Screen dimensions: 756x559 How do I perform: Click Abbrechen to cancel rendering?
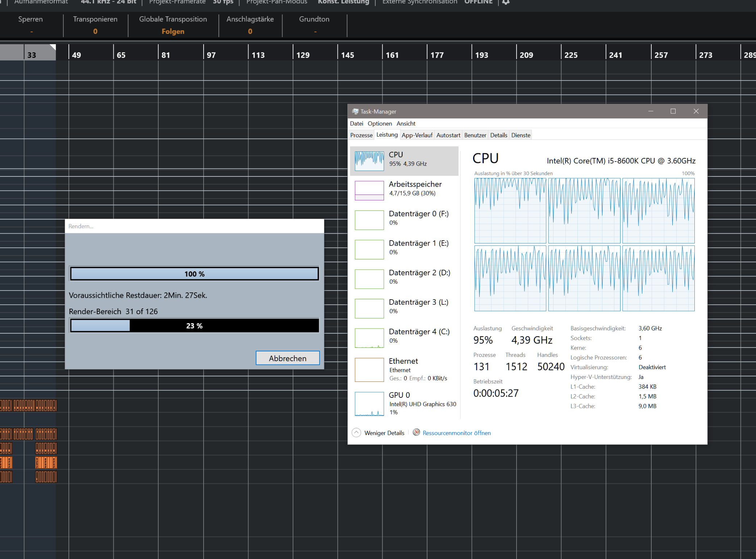point(287,358)
